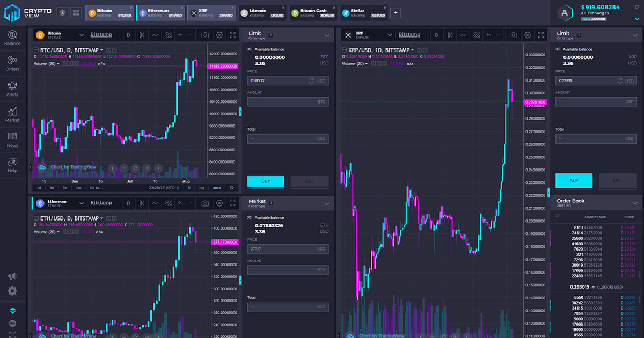Switch to the Stellar tab

click(364, 13)
